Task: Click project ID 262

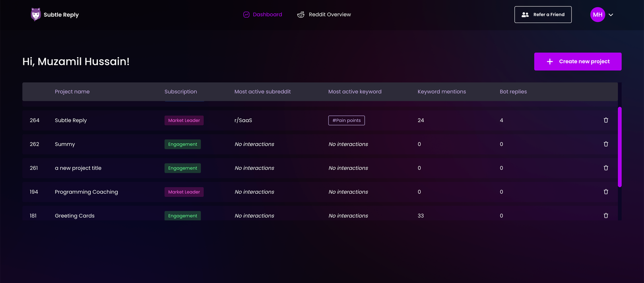Action: [x=35, y=144]
